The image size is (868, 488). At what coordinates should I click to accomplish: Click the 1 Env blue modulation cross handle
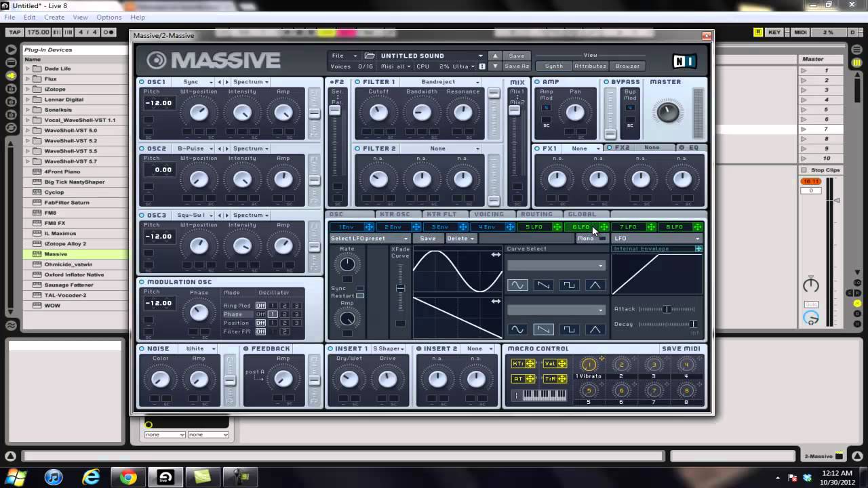pos(369,227)
